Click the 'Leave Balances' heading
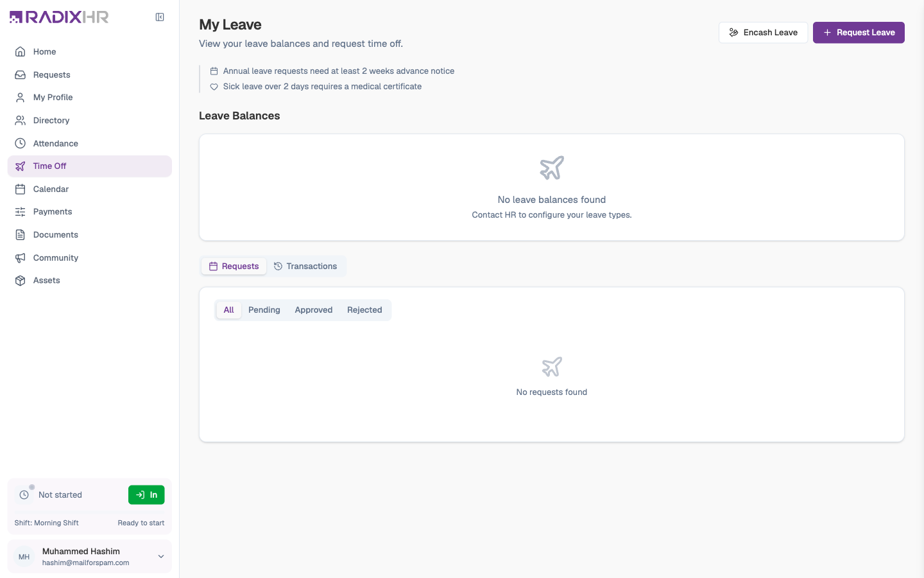Image resolution: width=924 pixels, height=578 pixels. tap(239, 116)
